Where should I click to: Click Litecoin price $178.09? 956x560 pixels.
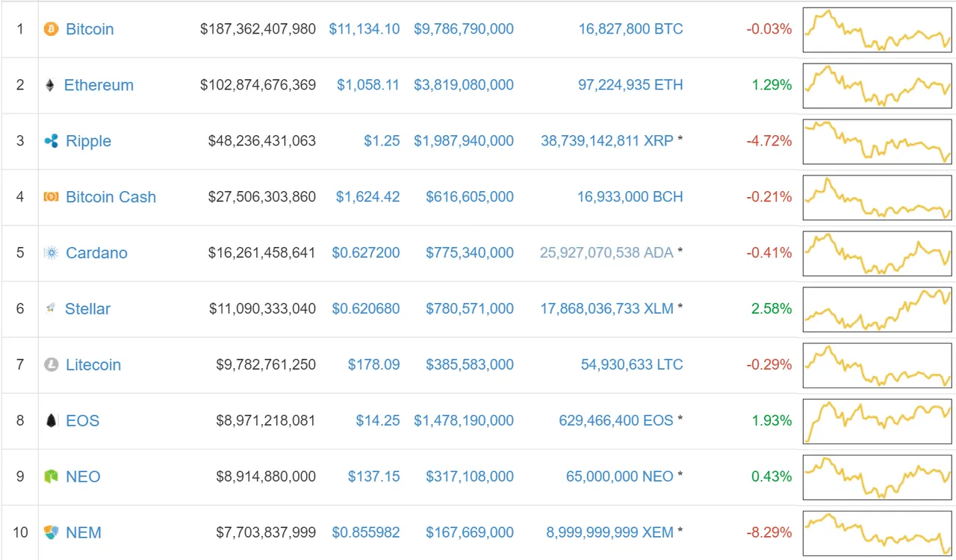(374, 365)
